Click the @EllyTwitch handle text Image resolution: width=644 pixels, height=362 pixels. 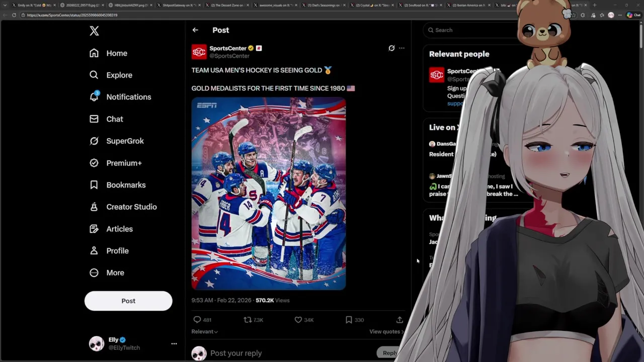(x=124, y=348)
